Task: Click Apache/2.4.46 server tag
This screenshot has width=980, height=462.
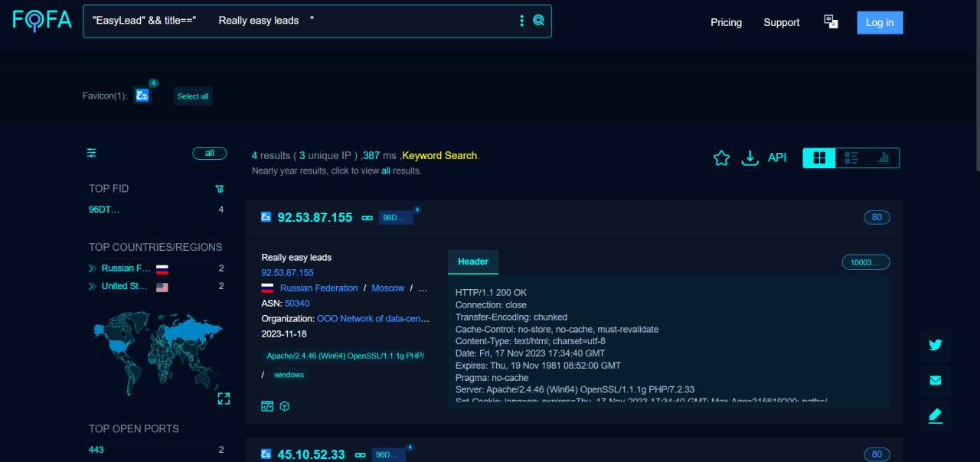Action: pos(345,356)
